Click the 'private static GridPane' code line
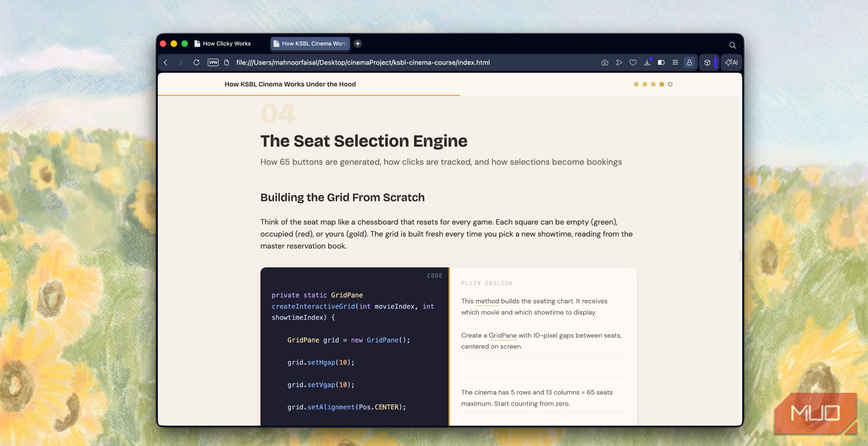Image resolution: width=868 pixels, height=446 pixels. [x=317, y=295]
